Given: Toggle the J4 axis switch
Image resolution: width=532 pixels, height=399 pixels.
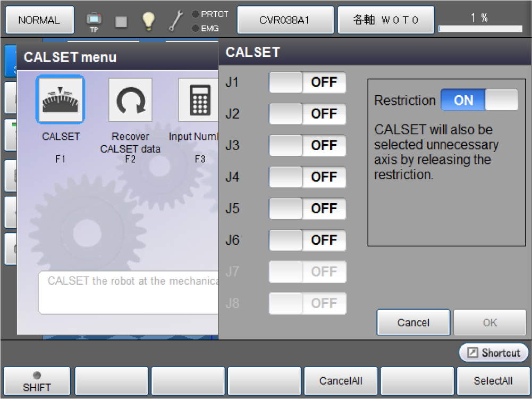Looking at the screenshot, I should 307,177.
